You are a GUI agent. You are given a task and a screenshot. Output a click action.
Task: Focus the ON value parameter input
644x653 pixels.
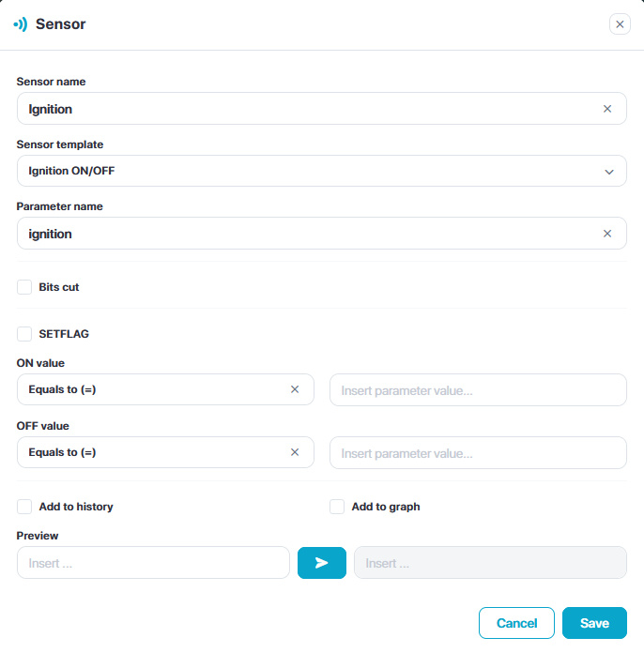(478, 389)
